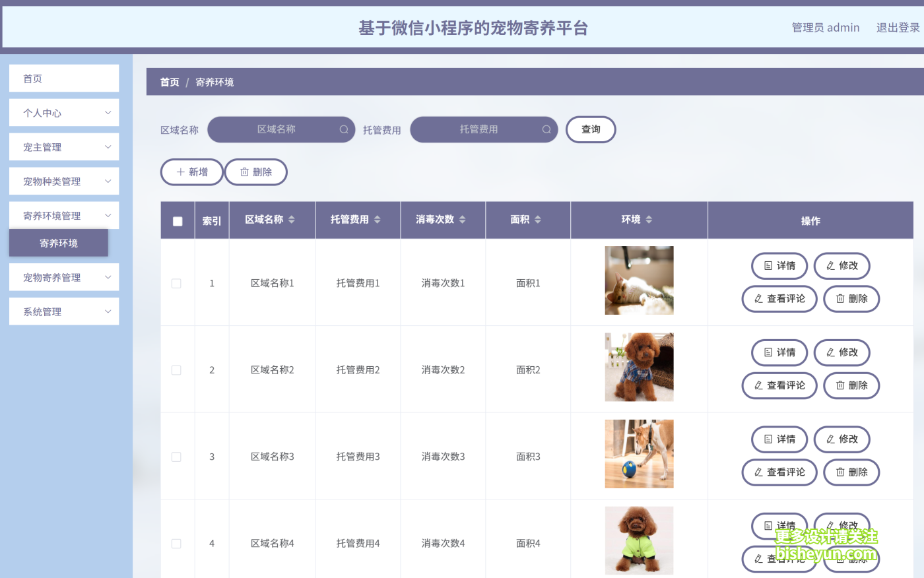This screenshot has width=924, height=578.
Task: Click the 退出登录 link to log out
Action: pyautogui.click(x=899, y=27)
